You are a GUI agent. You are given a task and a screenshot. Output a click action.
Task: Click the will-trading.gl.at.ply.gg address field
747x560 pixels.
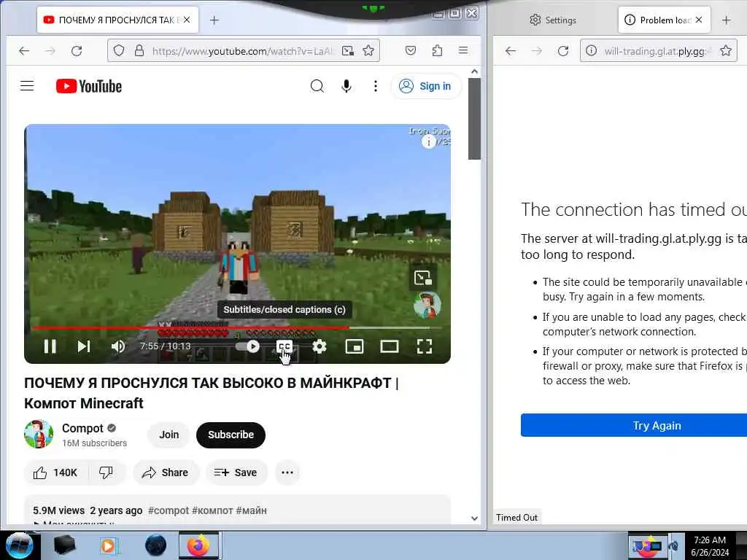pos(657,50)
